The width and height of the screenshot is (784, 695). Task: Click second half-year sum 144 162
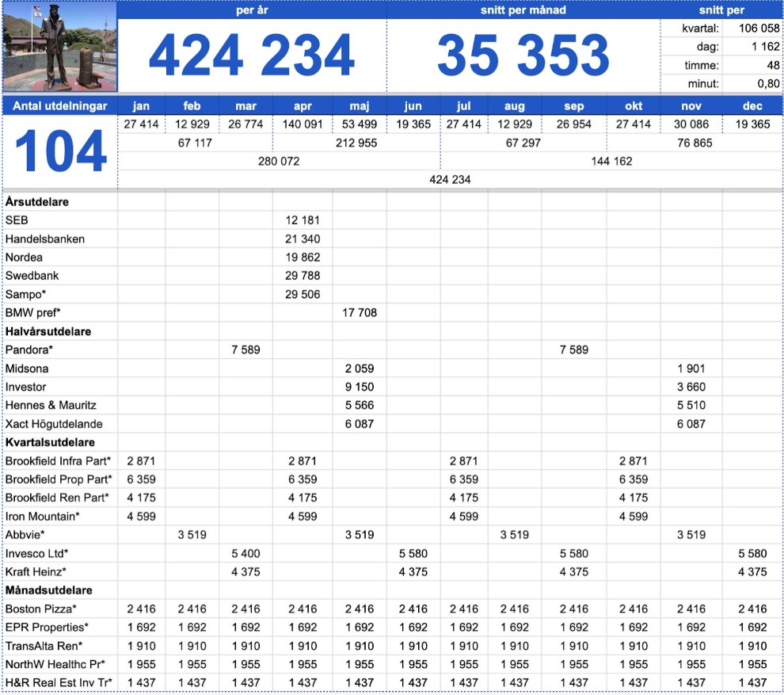coord(611,162)
